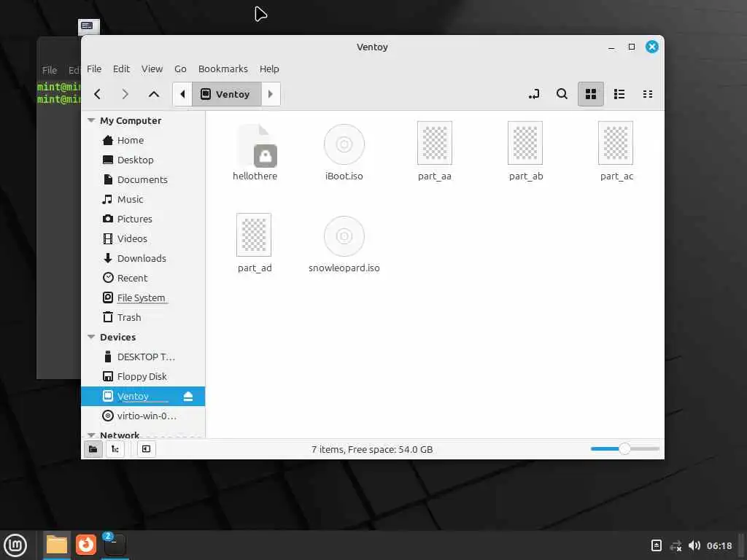Open the View menu
The image size is (747, 560).
152,69
